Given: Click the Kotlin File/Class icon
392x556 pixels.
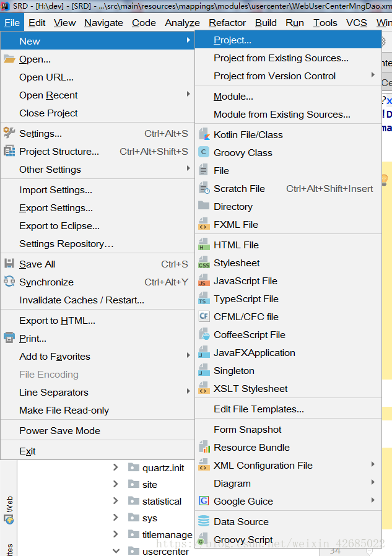Looking at the screenshot, I should (x=204, y=135).
